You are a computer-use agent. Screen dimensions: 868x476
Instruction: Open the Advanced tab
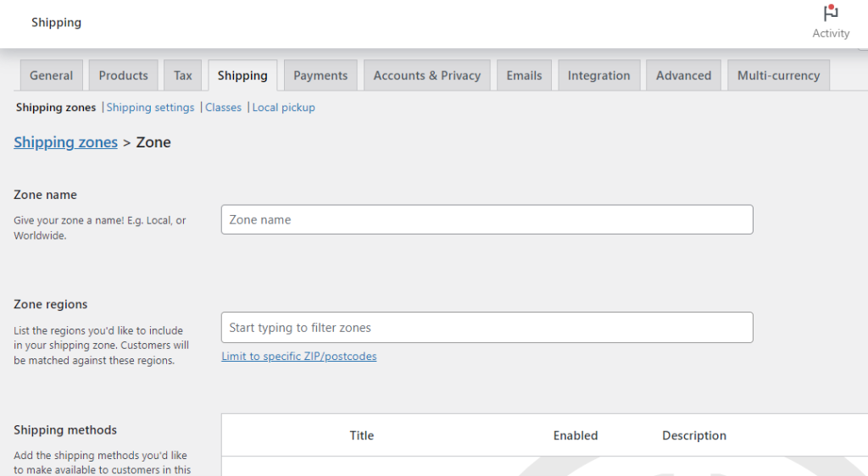[x=683, y=75]
